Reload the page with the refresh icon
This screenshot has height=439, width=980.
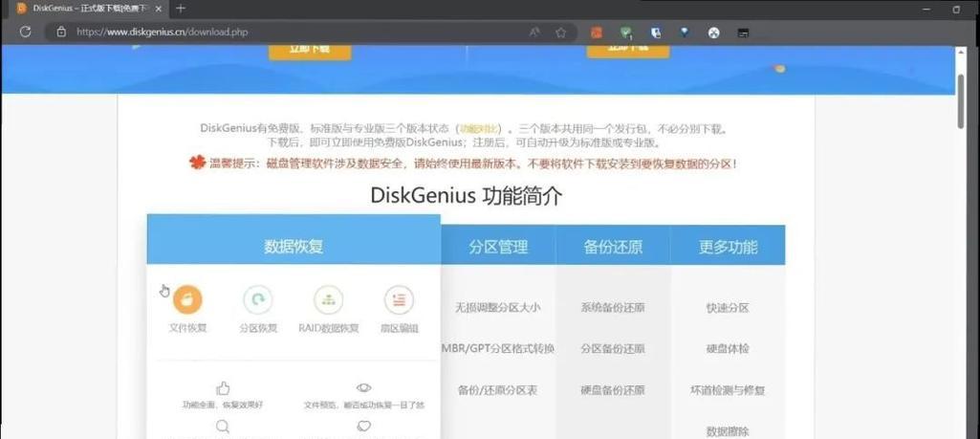[25, 32]
